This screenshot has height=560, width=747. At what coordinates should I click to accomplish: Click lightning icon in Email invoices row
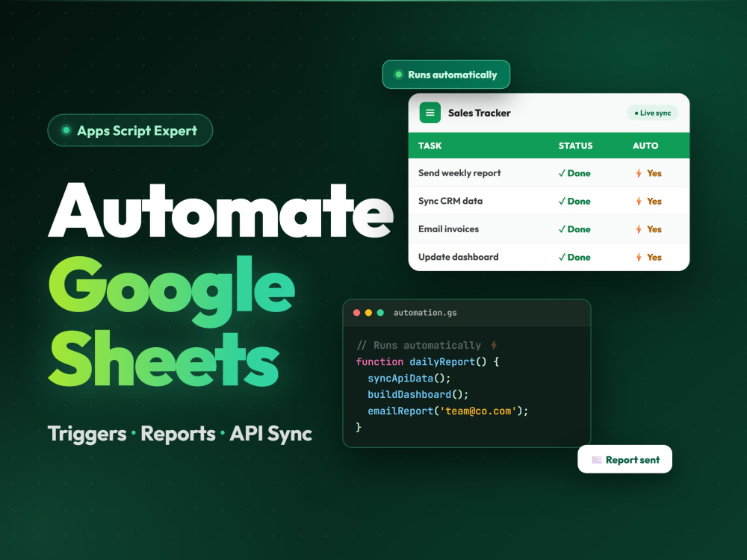(x=639, y=229)
